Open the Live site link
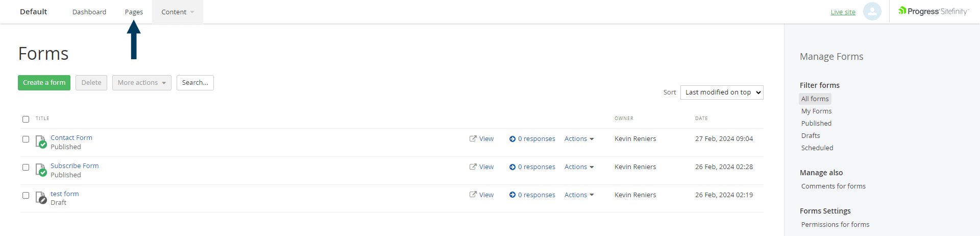The width and height of the screenshot is (980, 236). coord(843,12)
